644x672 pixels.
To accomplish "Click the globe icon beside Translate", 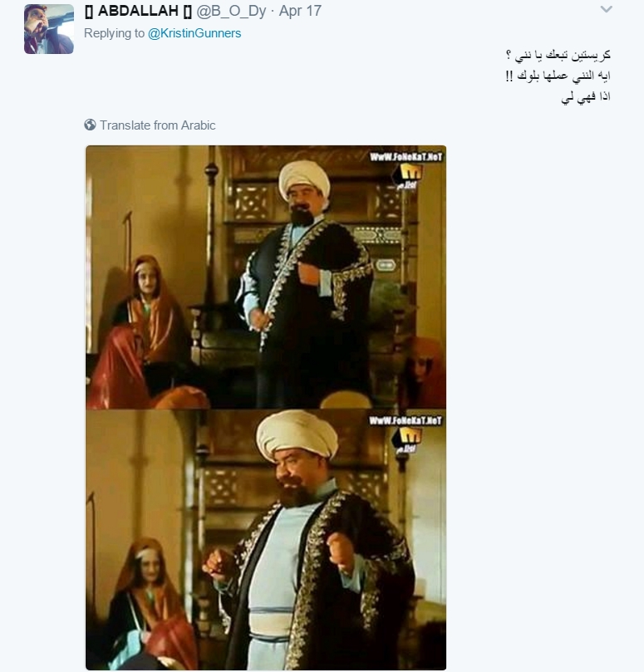I will click(90, 125).
